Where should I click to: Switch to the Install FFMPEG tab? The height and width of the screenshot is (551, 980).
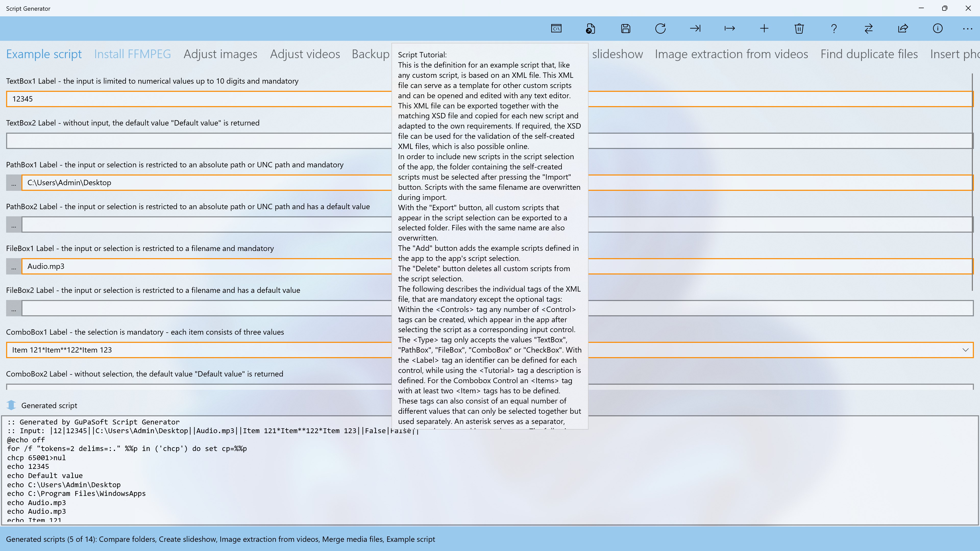[x=132, y=54]
